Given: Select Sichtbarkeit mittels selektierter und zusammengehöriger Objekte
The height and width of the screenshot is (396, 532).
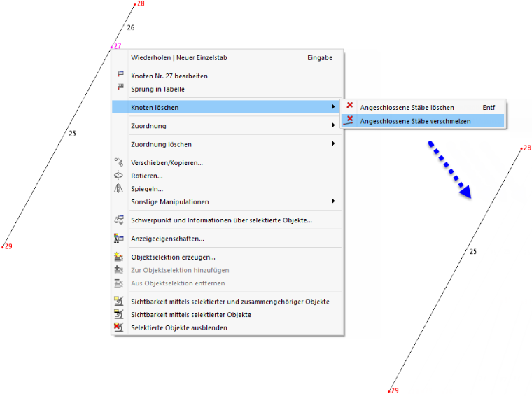Looking at the screenshot, I should (x=227, y=302).
